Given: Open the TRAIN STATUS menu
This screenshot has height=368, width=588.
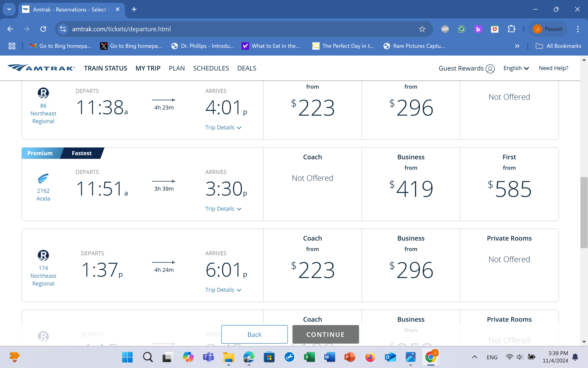Looking at the screenshot, I should pos(106,68).
